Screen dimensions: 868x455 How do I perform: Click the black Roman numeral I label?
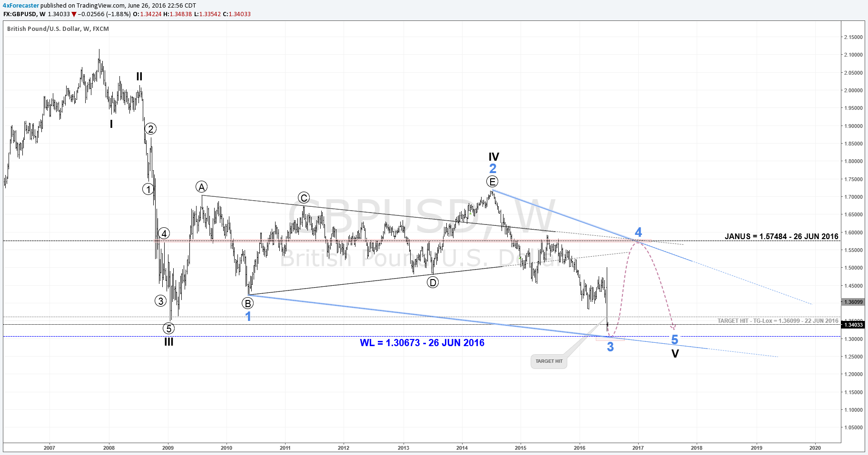pos(111,124)
